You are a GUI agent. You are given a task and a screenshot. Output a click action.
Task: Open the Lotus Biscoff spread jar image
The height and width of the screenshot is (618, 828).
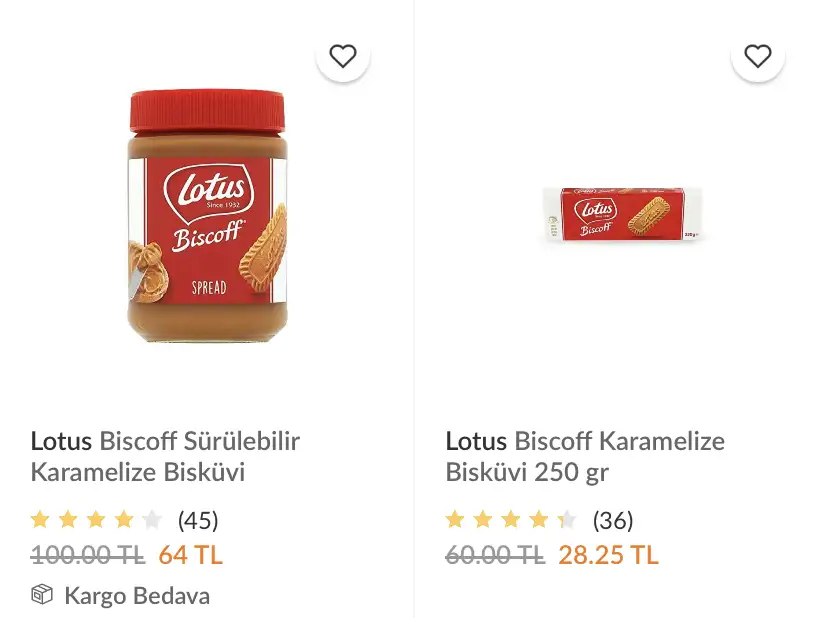(207, 215)
